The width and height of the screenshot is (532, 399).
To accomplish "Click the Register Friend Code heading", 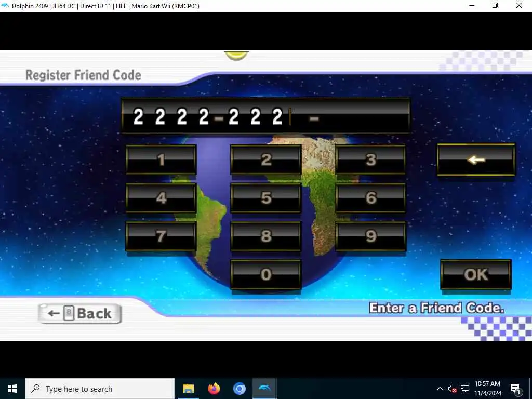I will click(x=84, y=75).
